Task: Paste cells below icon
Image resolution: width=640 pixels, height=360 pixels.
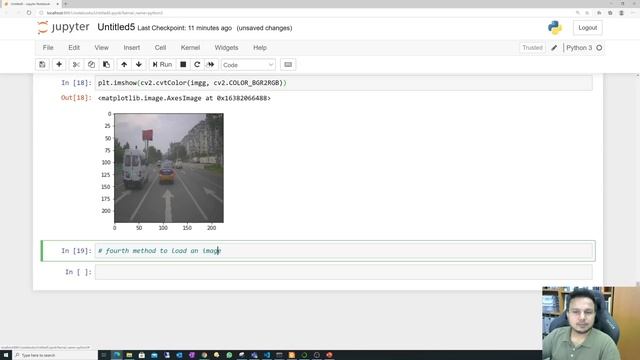Action: 106,64
